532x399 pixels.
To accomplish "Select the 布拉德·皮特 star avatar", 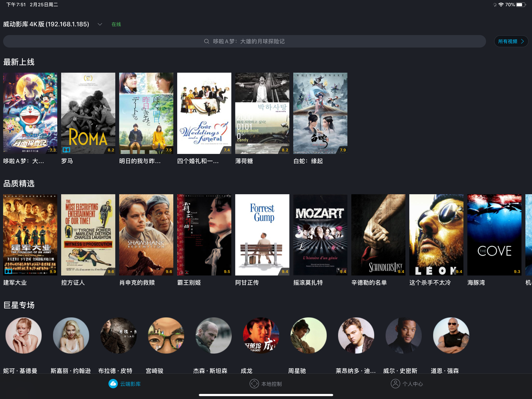I will point(119,335).
